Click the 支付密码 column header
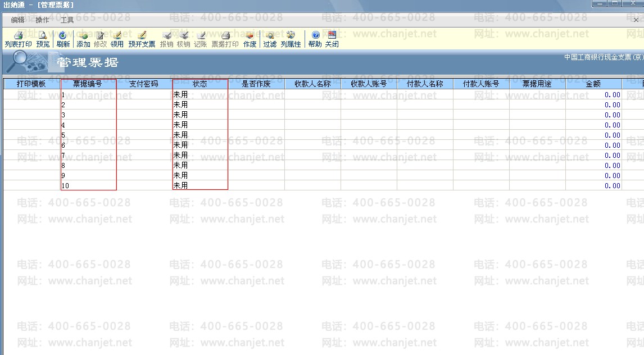The width and height of the screenshot is (644, 355). pos(144,84)
